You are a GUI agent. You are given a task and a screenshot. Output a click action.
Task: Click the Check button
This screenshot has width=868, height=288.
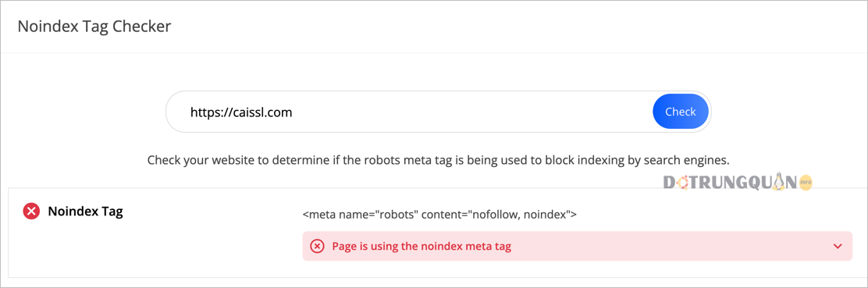(x=681, y=112)
